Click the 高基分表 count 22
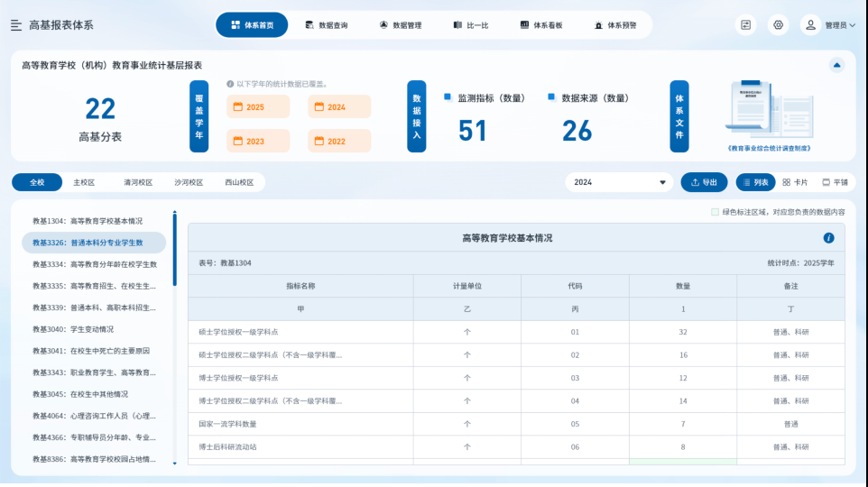This screenshot has height=487, width=868. point(100,108)
